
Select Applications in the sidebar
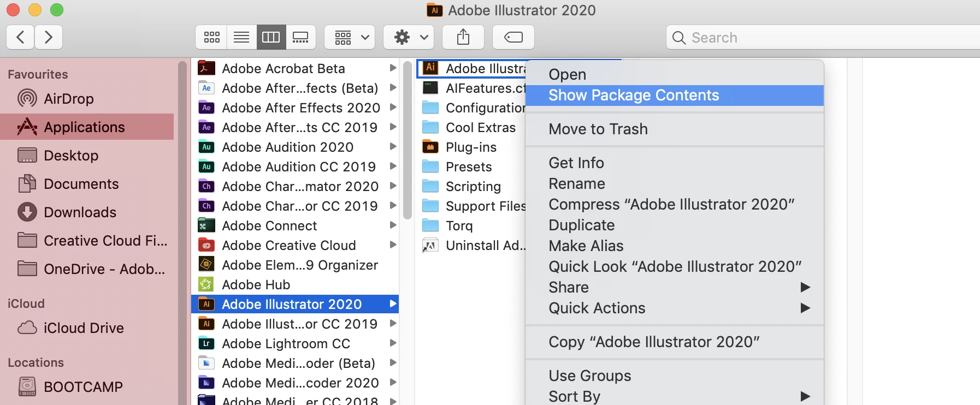(87, 127)
